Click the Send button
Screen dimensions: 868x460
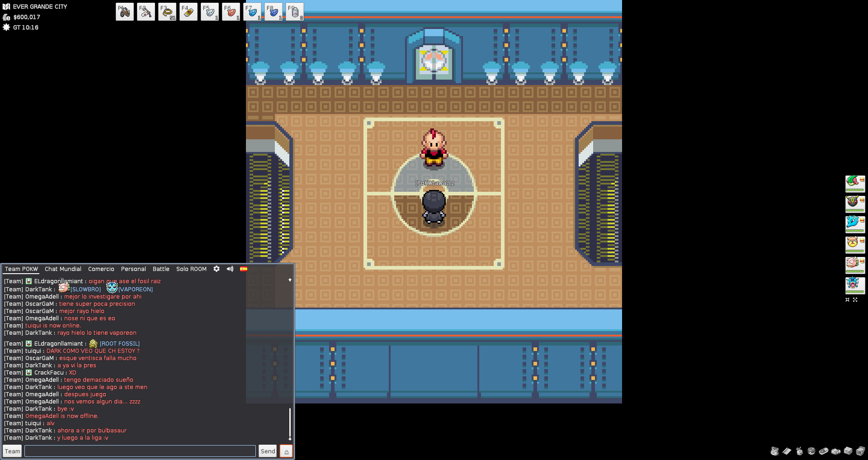(268, 451)
